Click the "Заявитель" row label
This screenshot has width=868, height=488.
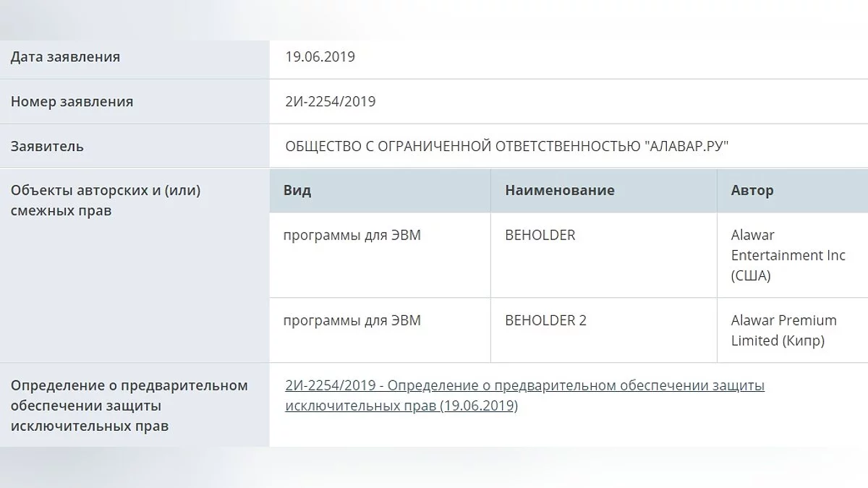tap(47, 147)
